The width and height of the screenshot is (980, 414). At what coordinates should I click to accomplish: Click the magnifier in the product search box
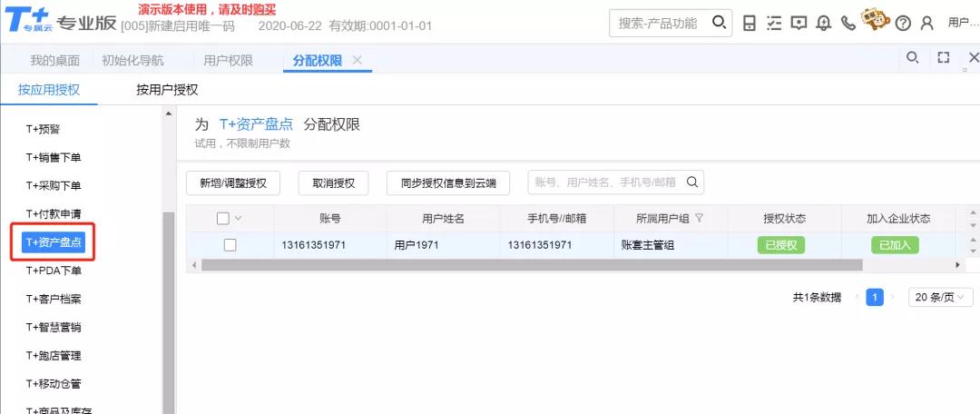[x=719, y=23]
